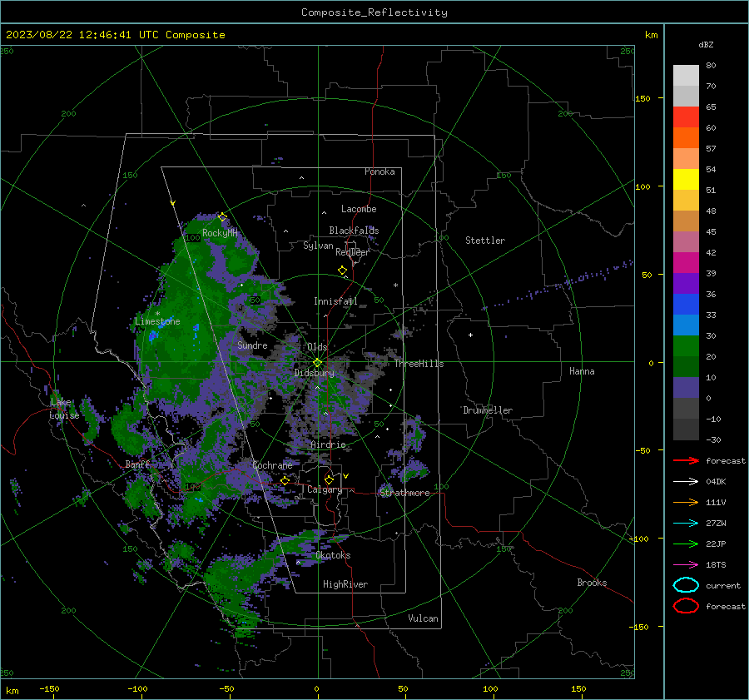Click the green 22JP arrow icon

click(x=686, y=544)
